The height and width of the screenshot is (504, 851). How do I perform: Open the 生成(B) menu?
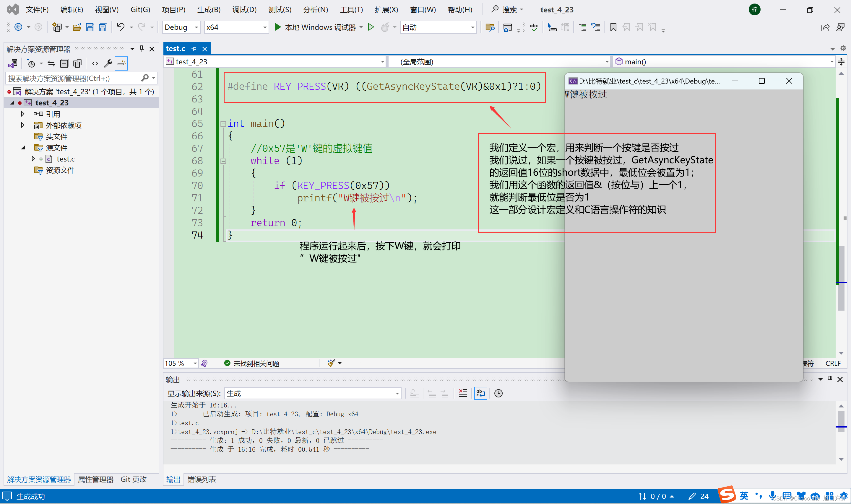[209, 9]
